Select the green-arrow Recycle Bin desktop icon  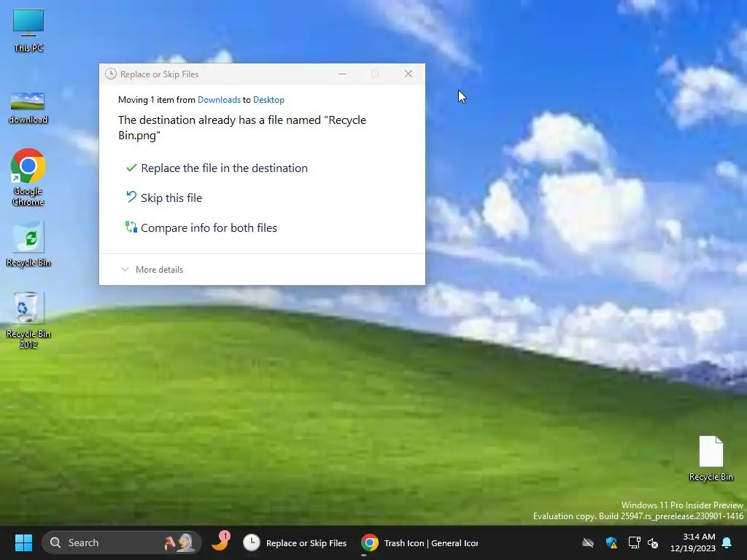pyautogui.click(x=28, y=244)
